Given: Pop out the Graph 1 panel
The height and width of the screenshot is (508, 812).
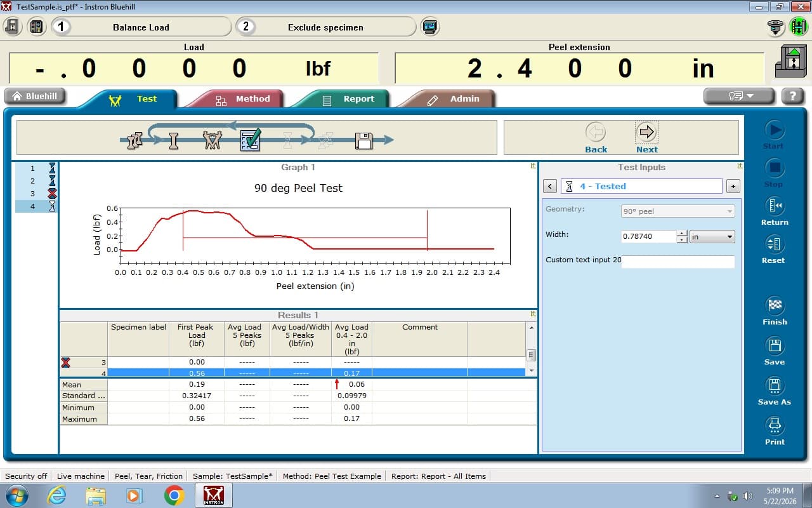Looking at the screenshot, I should point(534,166).
